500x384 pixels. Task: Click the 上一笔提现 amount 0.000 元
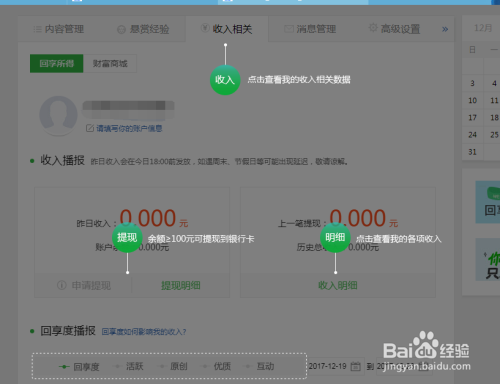pos(364,218)
